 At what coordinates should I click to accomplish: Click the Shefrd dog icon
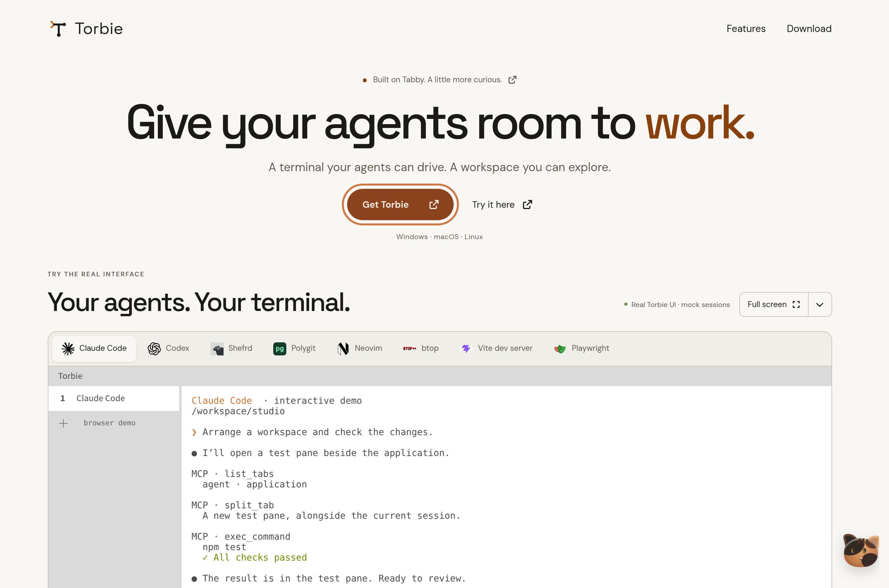coord(217,349)
